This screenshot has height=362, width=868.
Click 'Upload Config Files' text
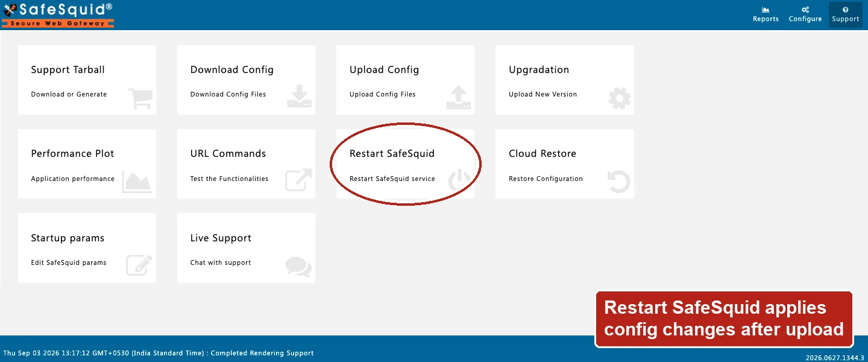point(382,94)
